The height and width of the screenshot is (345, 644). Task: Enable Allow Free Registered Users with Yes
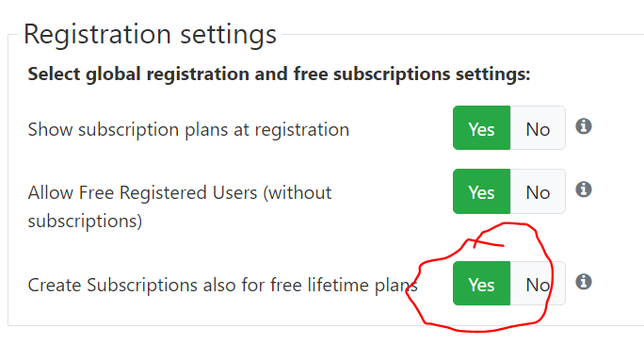click(481, 191)
